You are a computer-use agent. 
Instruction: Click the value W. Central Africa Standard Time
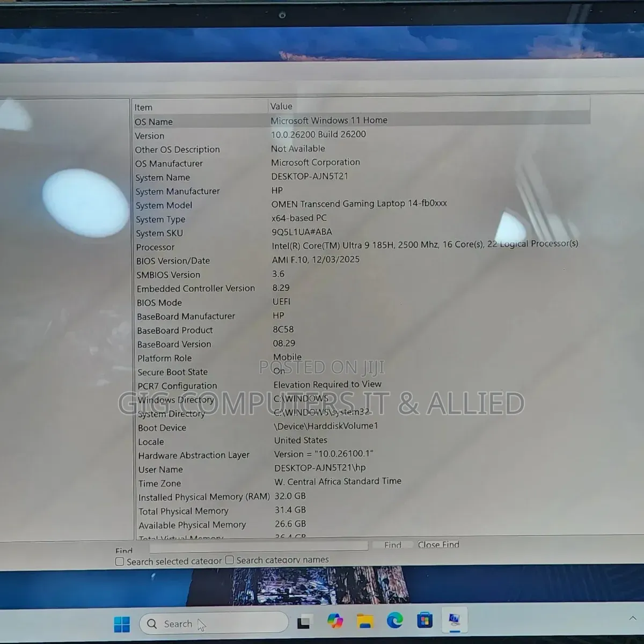coord(338,481)
